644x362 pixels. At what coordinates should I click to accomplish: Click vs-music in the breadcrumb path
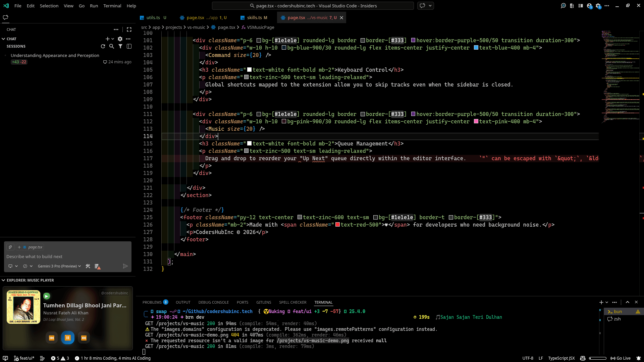point(197,27)
